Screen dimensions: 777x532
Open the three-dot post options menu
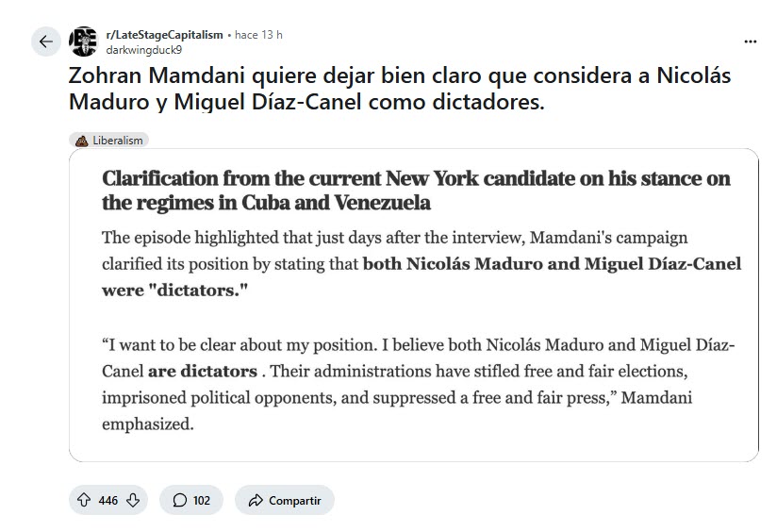tap(750, 42)
